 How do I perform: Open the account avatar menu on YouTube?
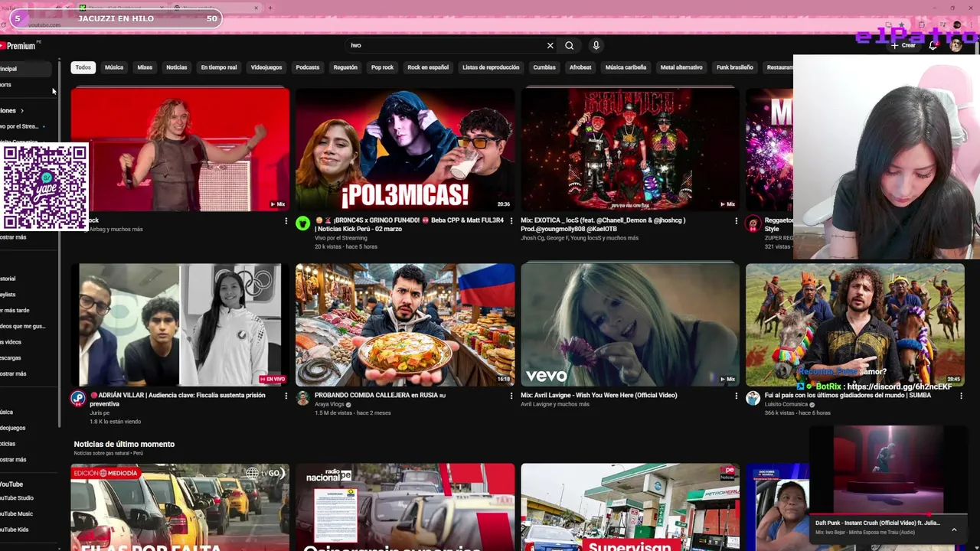click(955, 45)
